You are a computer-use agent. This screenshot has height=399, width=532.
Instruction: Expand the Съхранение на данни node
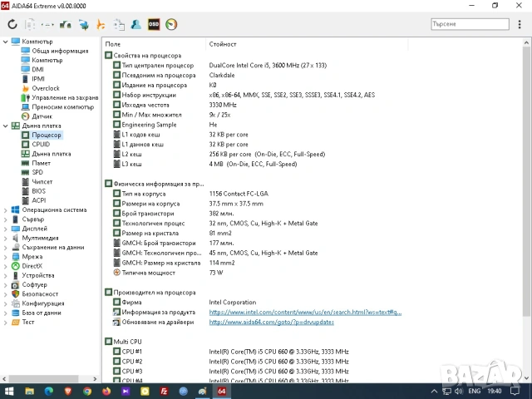(5, 248)
